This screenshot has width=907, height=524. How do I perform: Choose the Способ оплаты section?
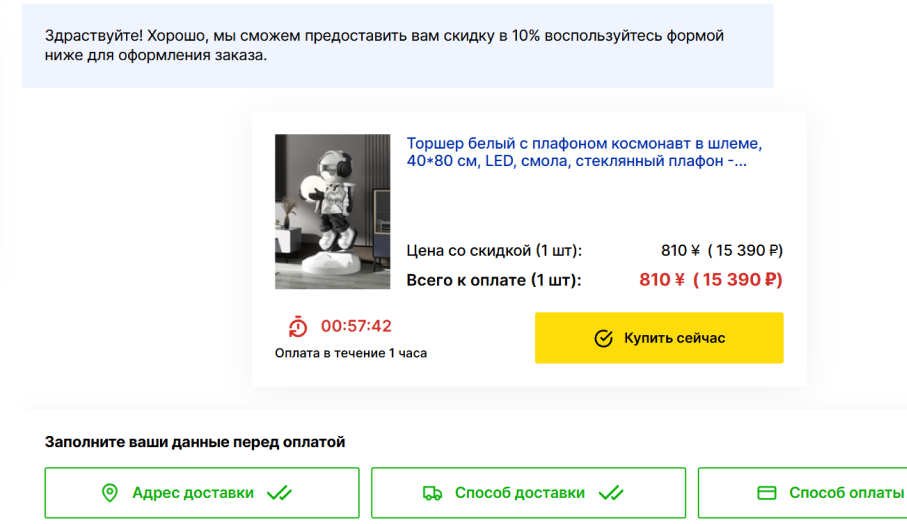(x=830, y=493)
